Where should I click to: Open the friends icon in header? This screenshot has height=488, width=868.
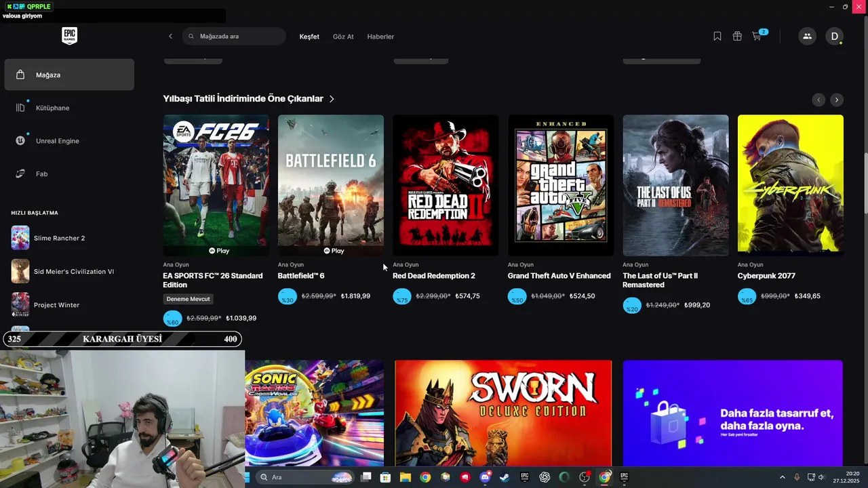[x=807, y=37]
